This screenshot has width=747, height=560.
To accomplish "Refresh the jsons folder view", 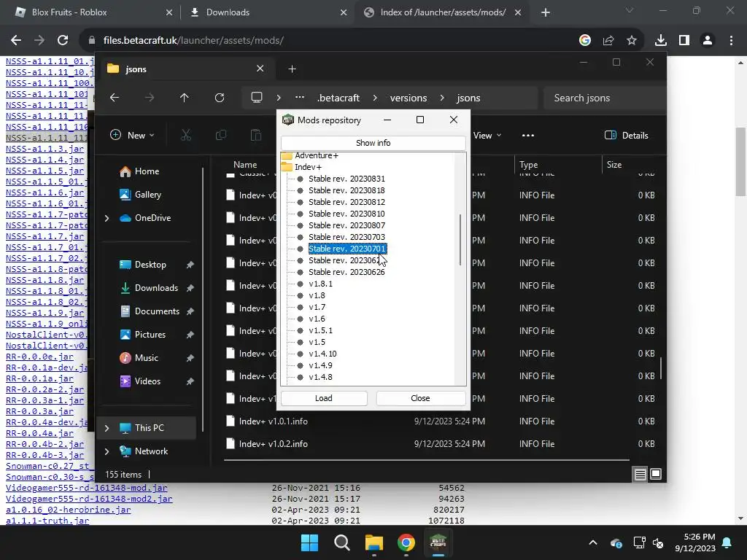I will click(x=220, y=98).
